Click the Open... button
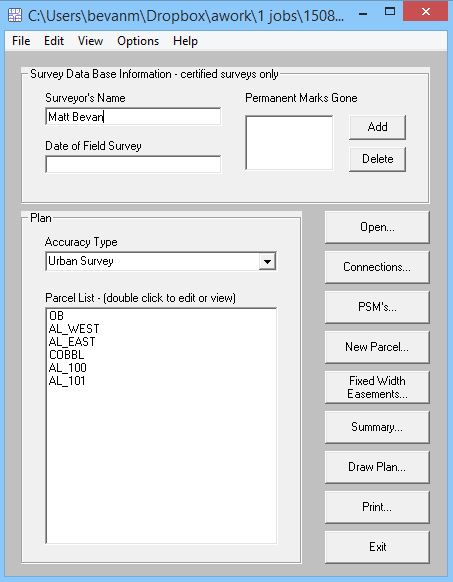 point(377,227)
